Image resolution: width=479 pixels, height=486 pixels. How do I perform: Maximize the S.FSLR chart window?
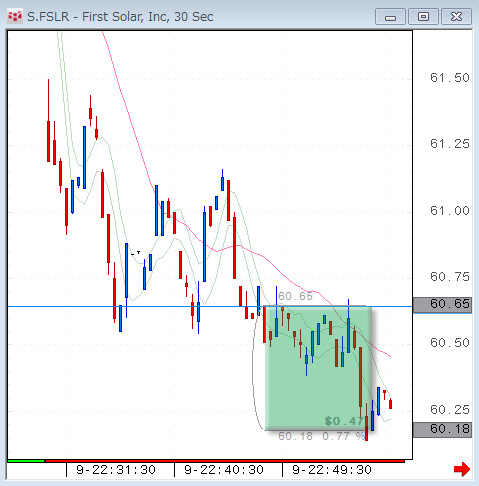point(423,17)
